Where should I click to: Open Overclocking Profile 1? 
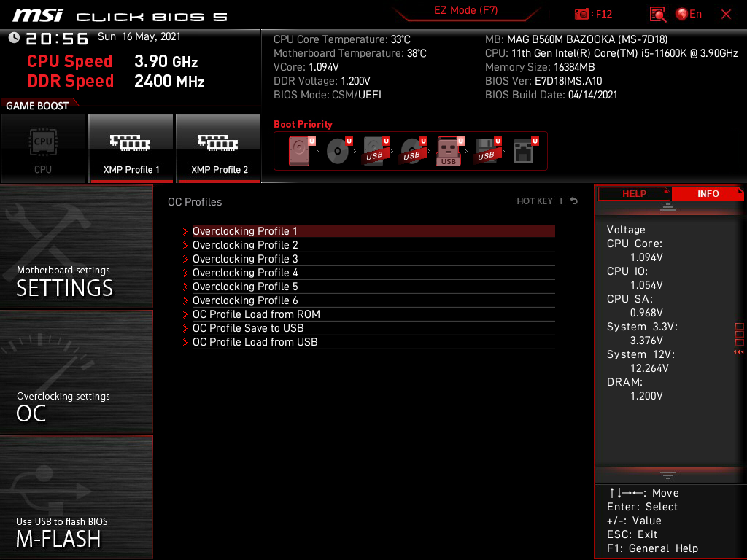click(x=373, y=231)
